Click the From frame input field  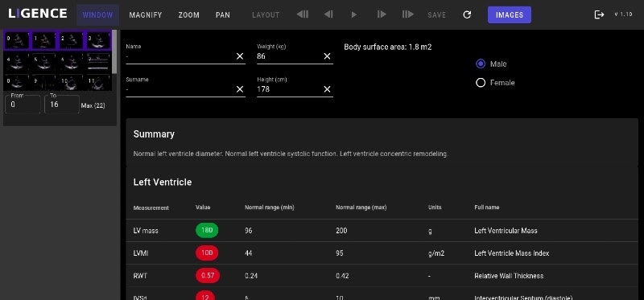tap(23, 105)
